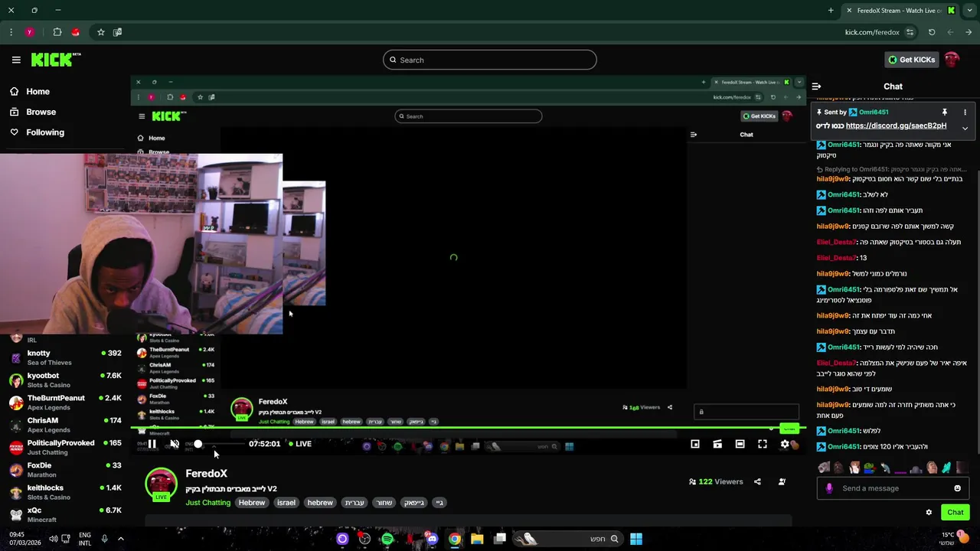Open the user profile avatar menu
The image size is (980, 551).
pyautogui.click(x=952, y=60)
